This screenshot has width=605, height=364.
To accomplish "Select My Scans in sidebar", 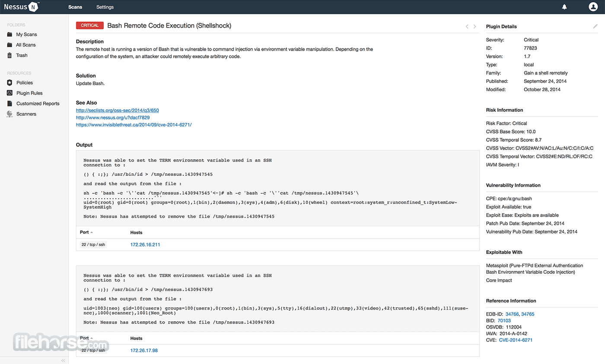I will coord(27,35).
